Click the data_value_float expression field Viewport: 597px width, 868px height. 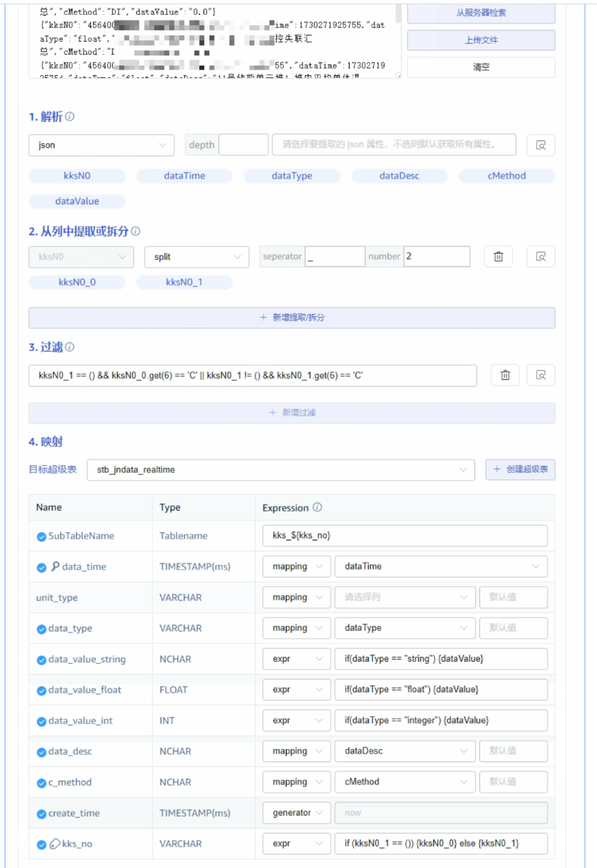click(441, 690)
